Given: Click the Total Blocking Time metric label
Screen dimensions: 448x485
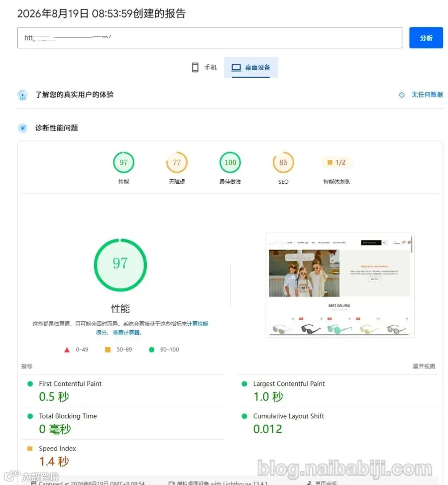Looking at the screenshot, I should 68,416.
